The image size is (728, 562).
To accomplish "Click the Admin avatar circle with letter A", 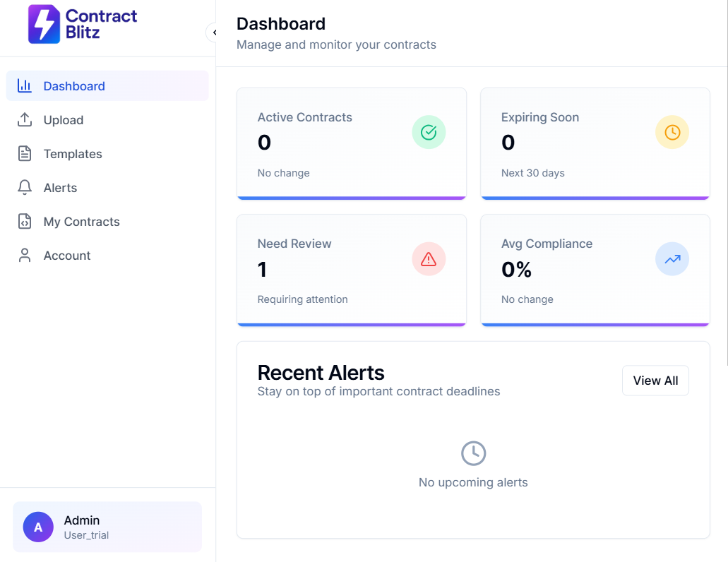I will (38, 527).
